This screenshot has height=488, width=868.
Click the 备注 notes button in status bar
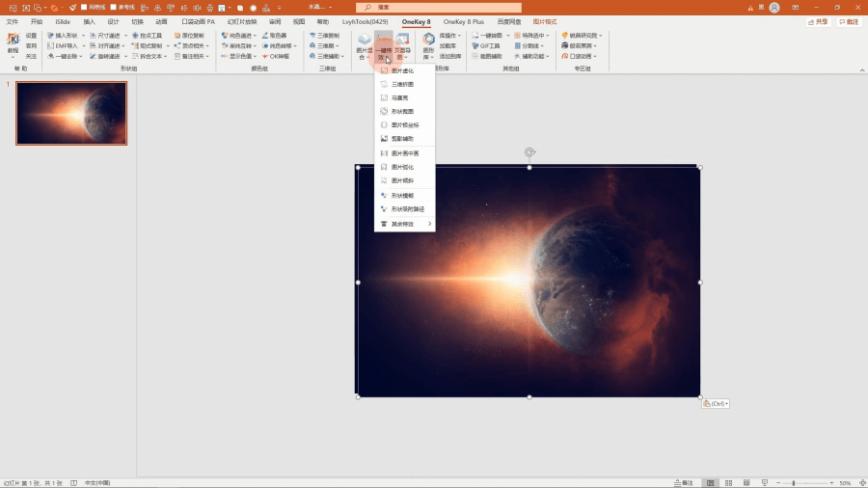pyautogui.click(x=684, y=483)
